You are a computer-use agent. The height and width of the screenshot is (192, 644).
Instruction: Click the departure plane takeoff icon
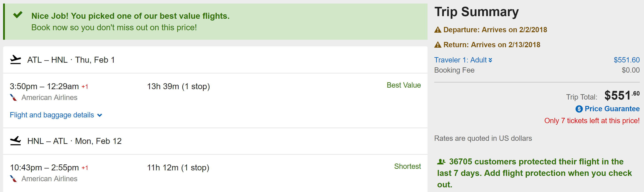(x=15, y=60)
